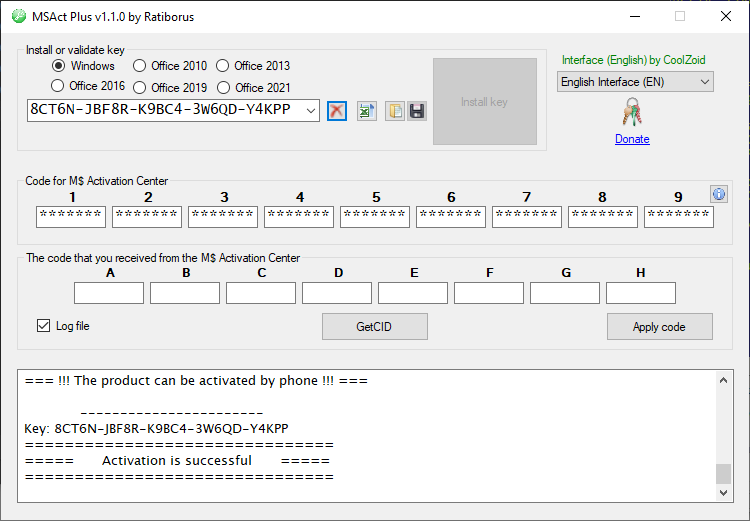Uncheck the Log file checkbox
Screen dimensions: 750x521
[44, 326]
